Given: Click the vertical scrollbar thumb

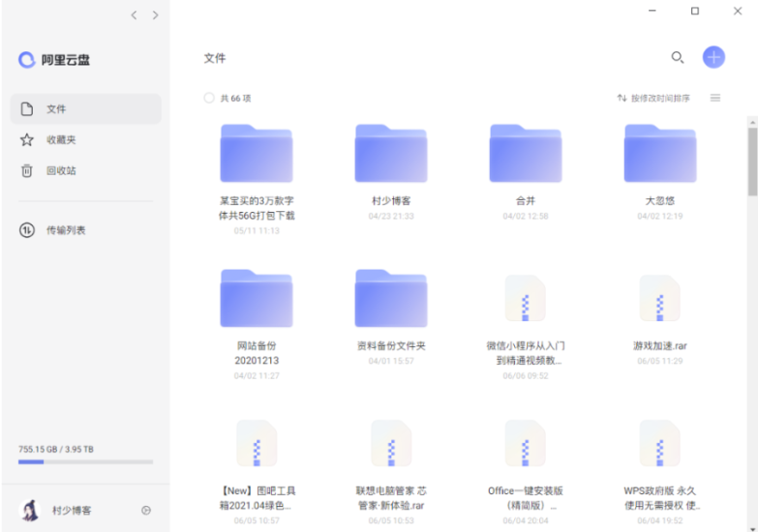Looking at the screenshot, I should coord(752,160).
